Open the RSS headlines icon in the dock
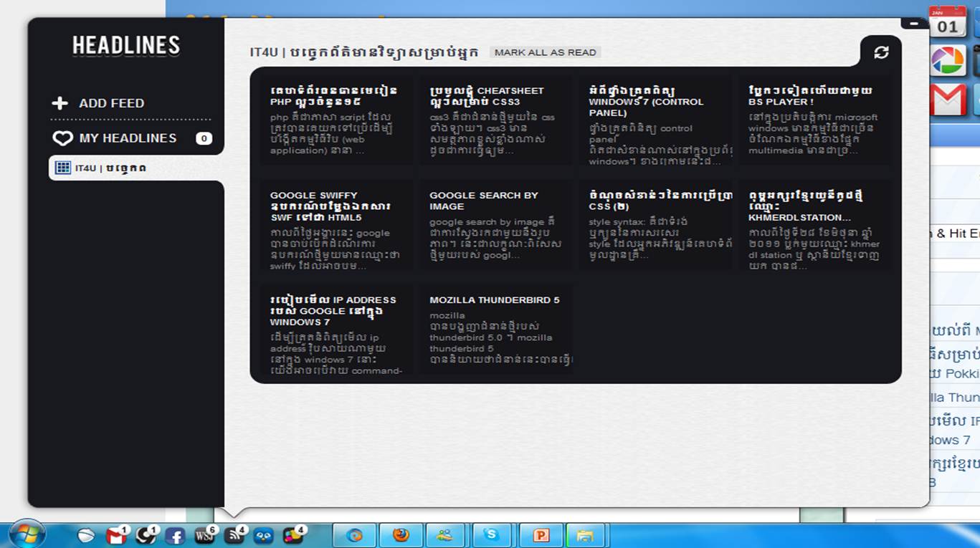This screenshot has height=548, width=980. point(234,536)
